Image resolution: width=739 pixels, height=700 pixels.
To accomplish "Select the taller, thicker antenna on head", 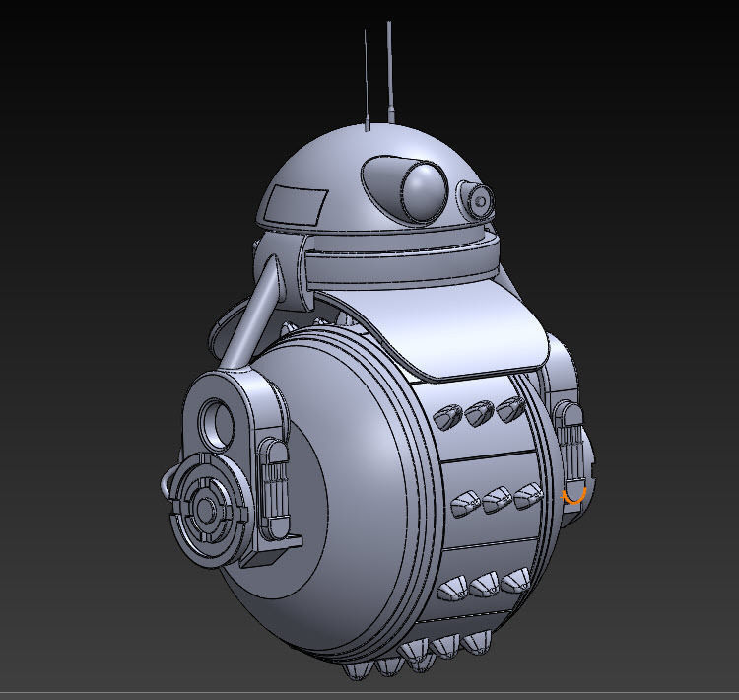I will 390,72.
